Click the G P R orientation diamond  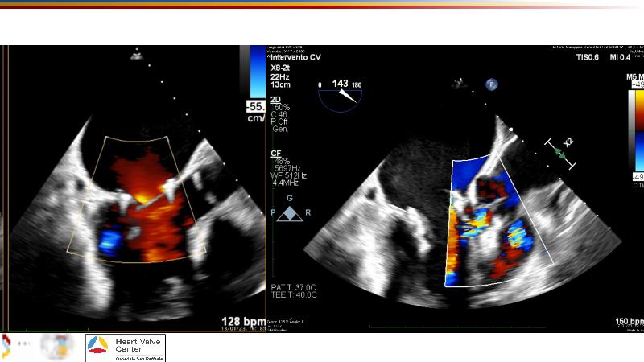[290, 212]
